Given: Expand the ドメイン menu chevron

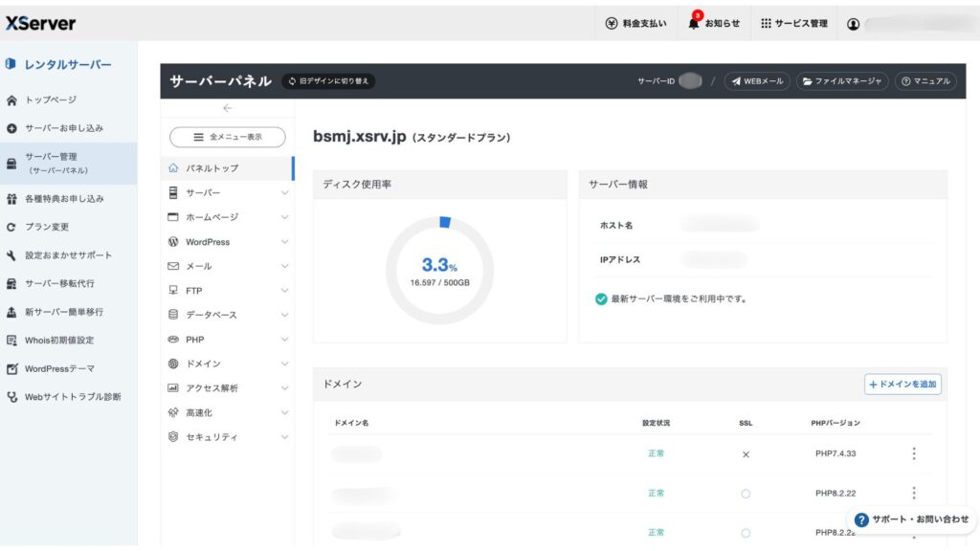Looking at the screenshot, I should point(284,364).
